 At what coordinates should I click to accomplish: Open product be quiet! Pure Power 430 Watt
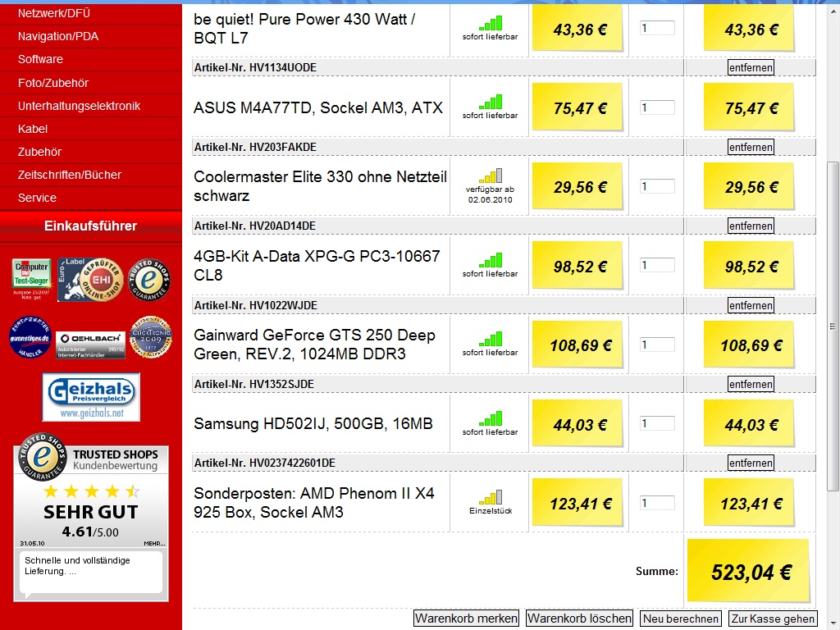304,29
